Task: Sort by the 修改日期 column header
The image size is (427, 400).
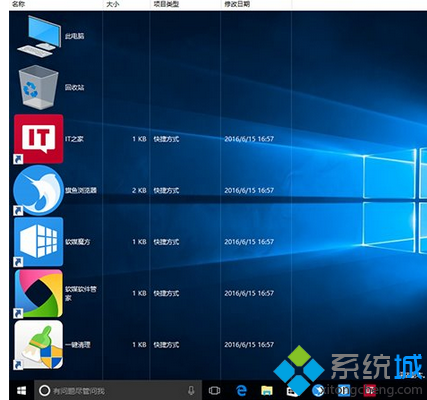Action: point(237,4)
